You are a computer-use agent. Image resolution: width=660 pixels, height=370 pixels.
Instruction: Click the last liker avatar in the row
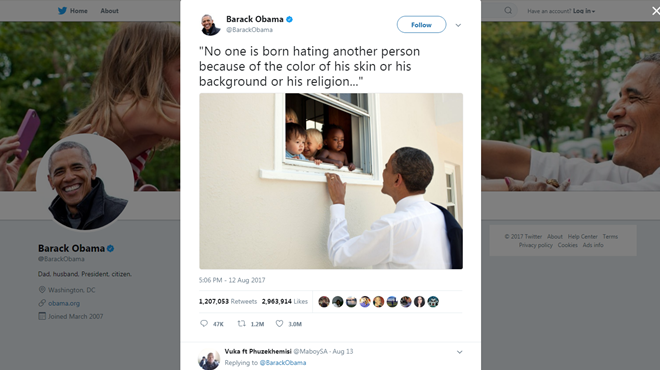pyautogui.click(x=433, y=301)
